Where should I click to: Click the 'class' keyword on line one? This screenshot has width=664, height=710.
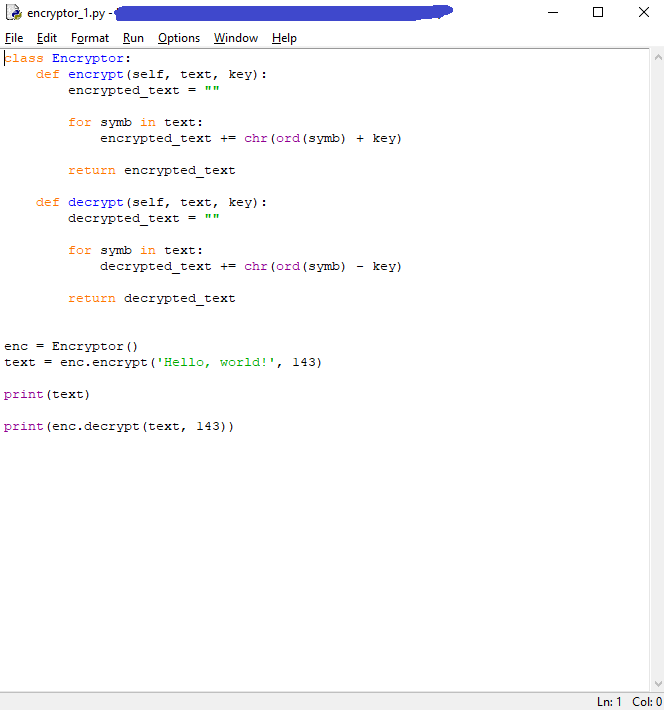click(24, 58)
